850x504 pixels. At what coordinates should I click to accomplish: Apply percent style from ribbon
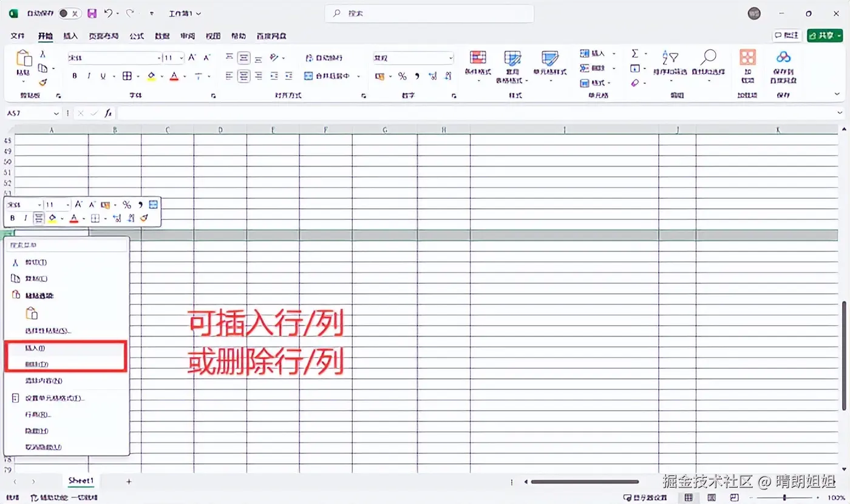tap(402, 76)
